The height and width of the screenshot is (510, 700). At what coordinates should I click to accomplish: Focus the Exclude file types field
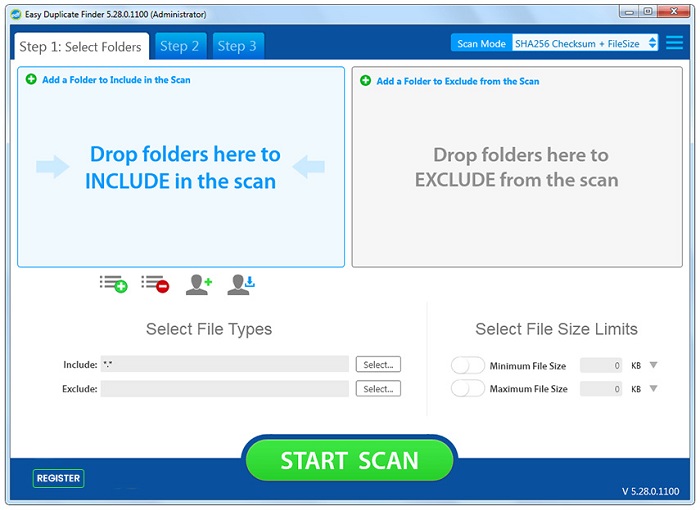[x=225, y=389]
